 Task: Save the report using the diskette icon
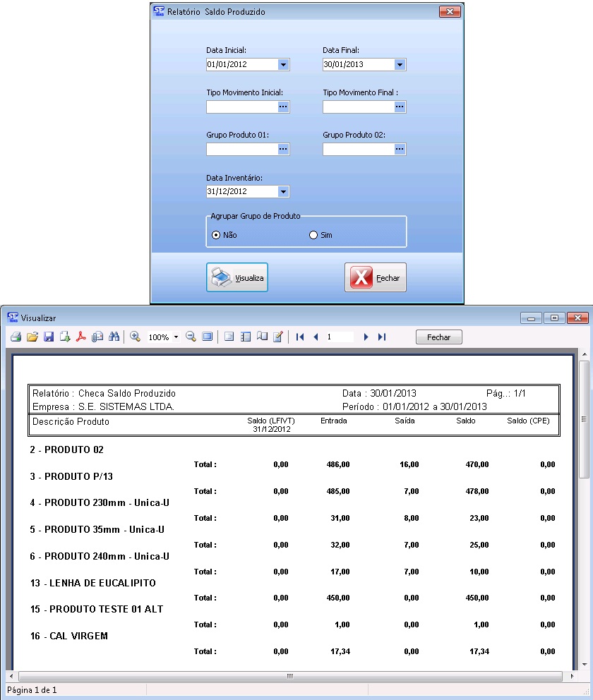coord(49,337)
